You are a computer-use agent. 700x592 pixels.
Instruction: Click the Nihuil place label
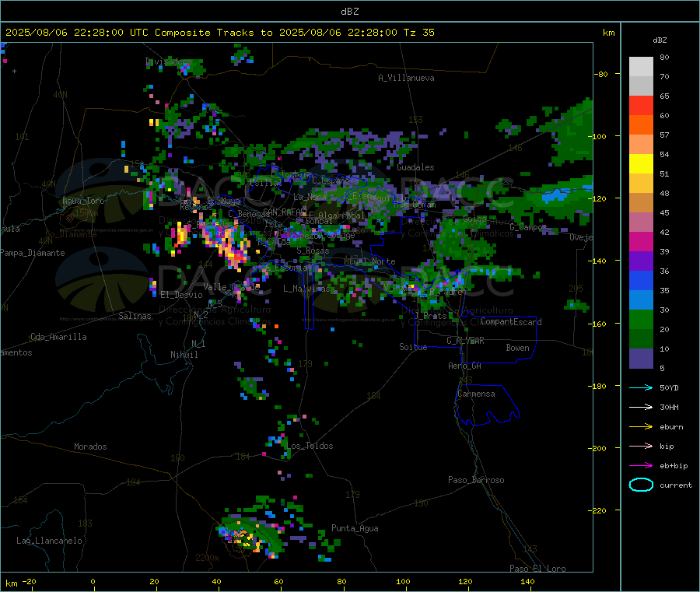(184, 355)
